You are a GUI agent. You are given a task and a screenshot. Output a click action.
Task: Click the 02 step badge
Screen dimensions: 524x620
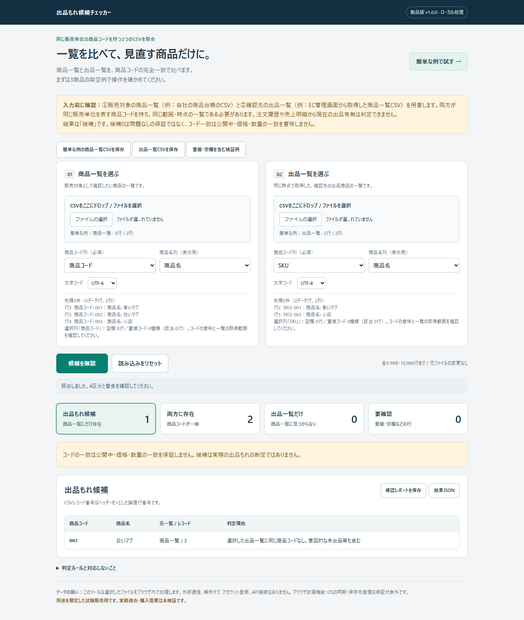coord(279,174)
